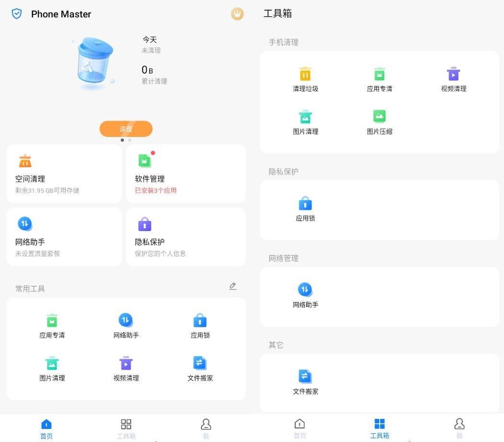This screenshot has width=504, height=442.
Task: Open 图片清理 in the 常用工具 panel
Action: pyautogui.click(x=52, y=369)
